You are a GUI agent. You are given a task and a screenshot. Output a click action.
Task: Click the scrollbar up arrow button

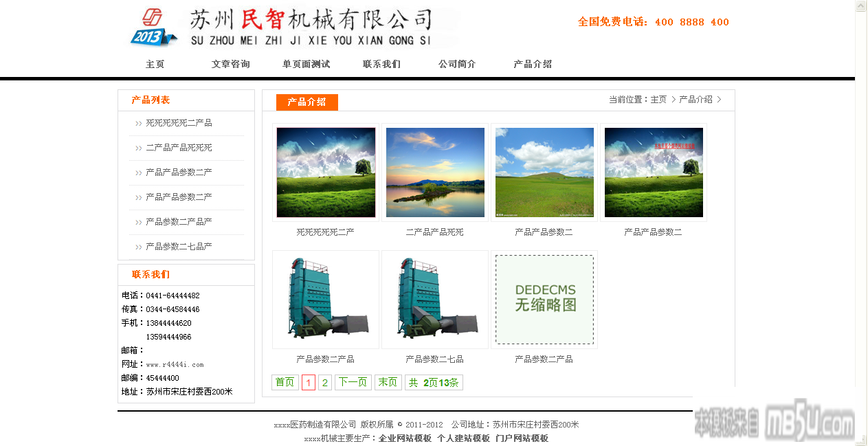pos(861,6)
